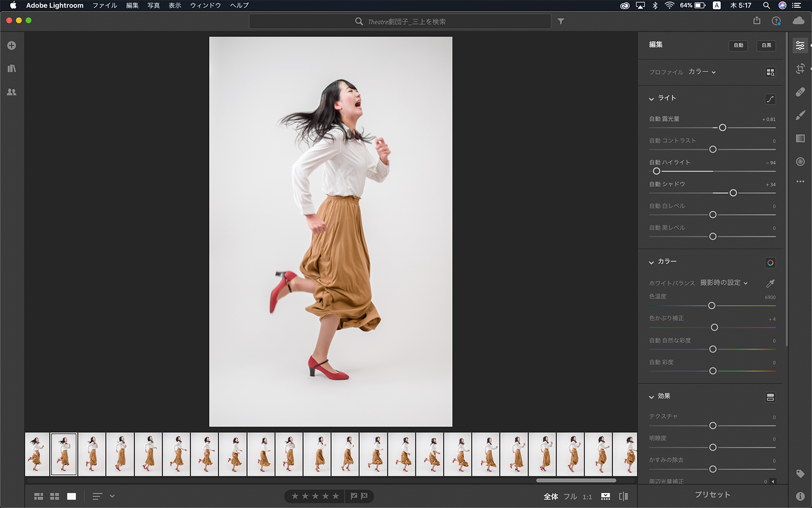Click the color mixer icon beside カラー
Screen dimensions: 812x508
pos(770,263)
